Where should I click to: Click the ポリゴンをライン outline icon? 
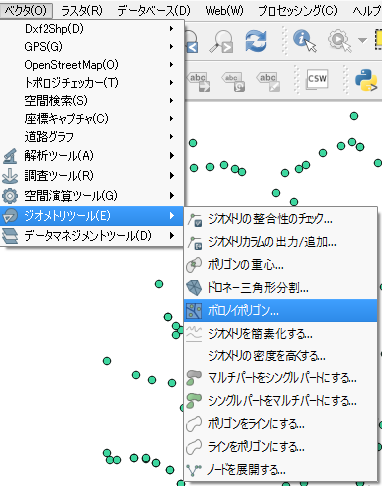pos(194,424)
